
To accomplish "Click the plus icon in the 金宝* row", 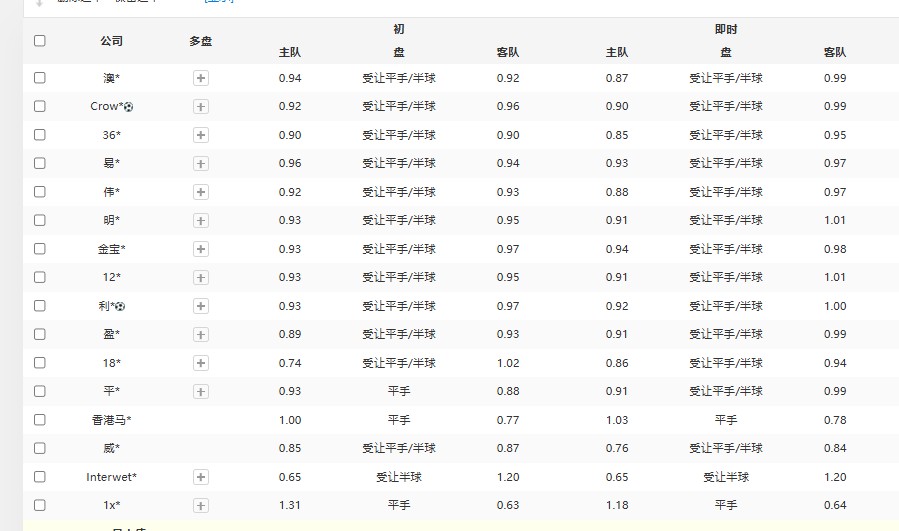I will pyautogui.click(x=200, y=249).
